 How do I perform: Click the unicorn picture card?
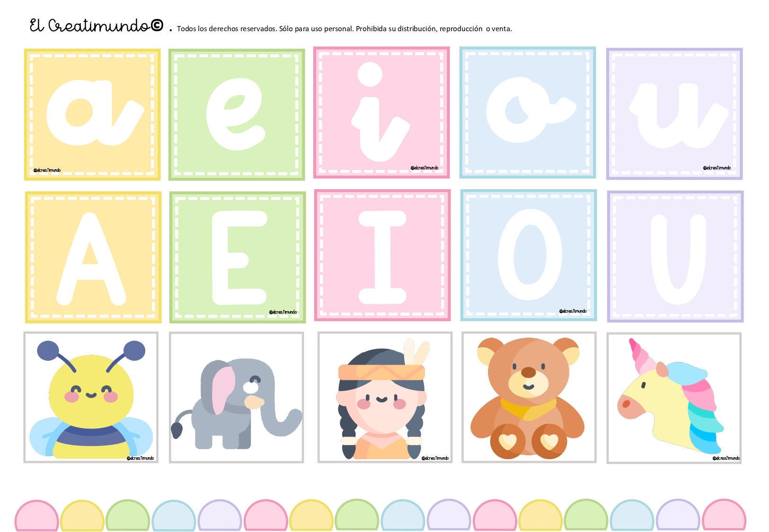(674, 398)
